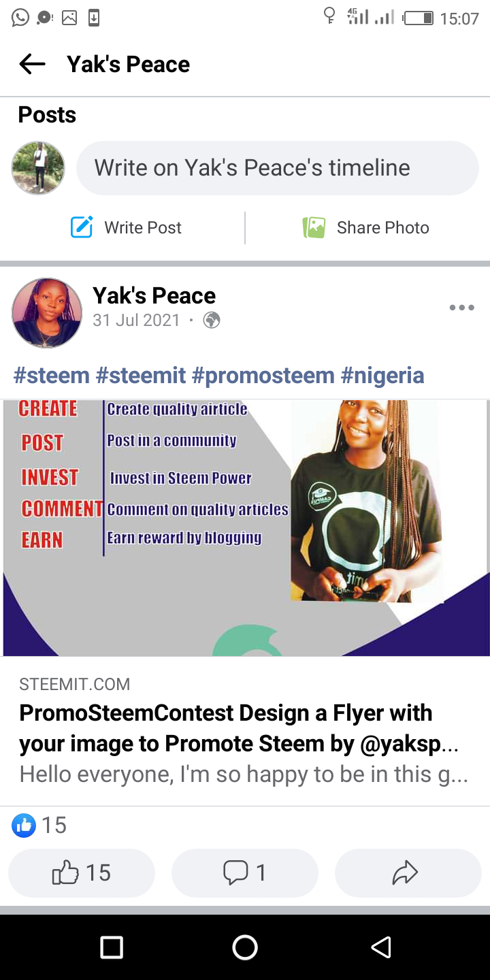The image size is (490, 980).
Task: Tap the Share Photo image icon
Action: coord(314,227)
